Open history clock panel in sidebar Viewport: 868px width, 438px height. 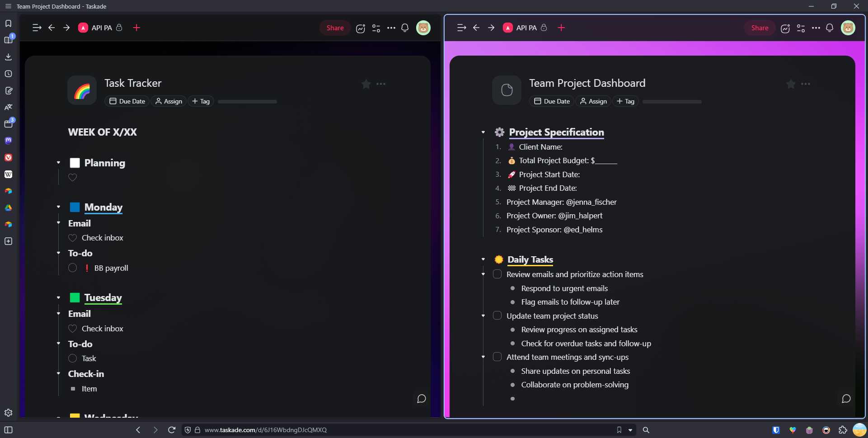pyautogui.click(x=8, y=74)
